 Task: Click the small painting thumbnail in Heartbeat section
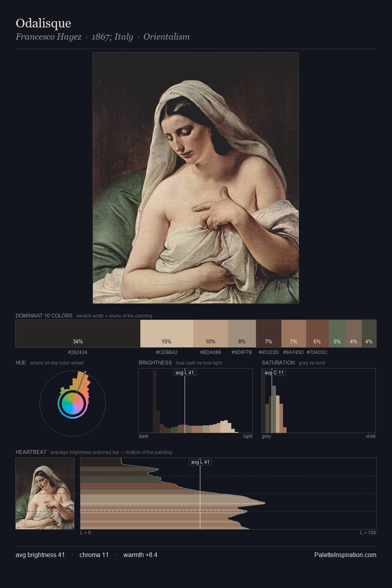pos(45,494)
